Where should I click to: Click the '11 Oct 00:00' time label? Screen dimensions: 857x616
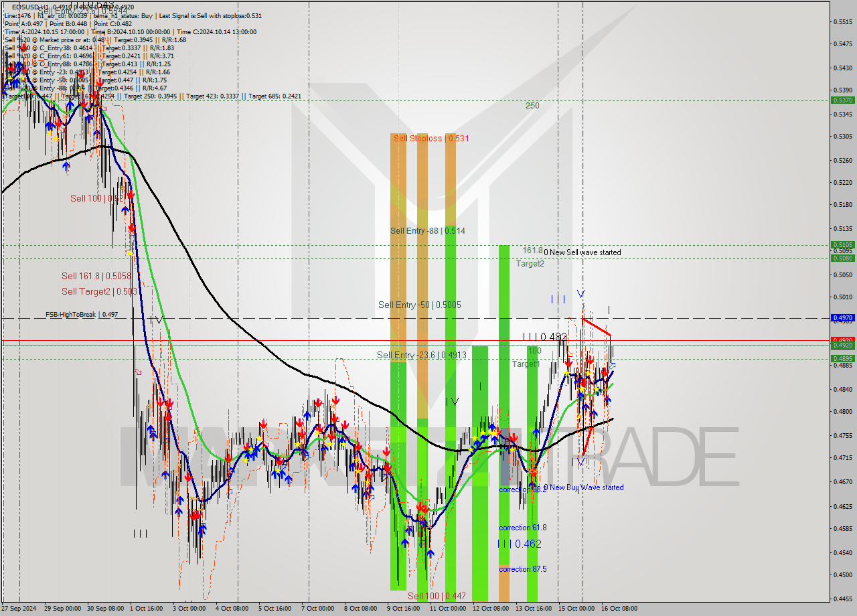(448, 609)
